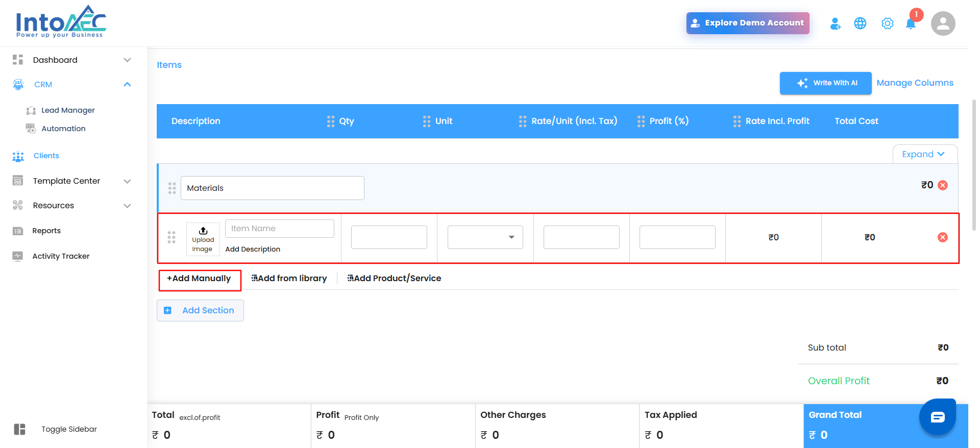This screenshot has width=980, height=448.
Task: Delete the Materials section
Action: coord(943,185)
